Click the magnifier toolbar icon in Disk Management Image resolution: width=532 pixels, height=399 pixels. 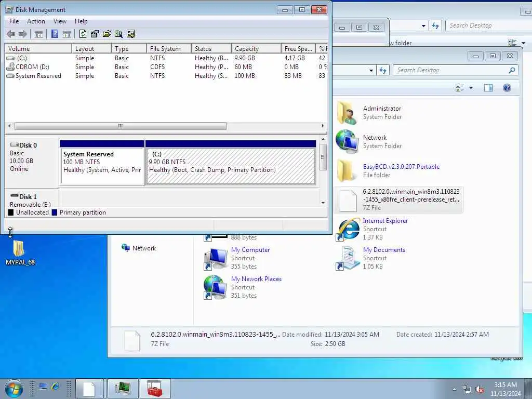tap(118, 34)
